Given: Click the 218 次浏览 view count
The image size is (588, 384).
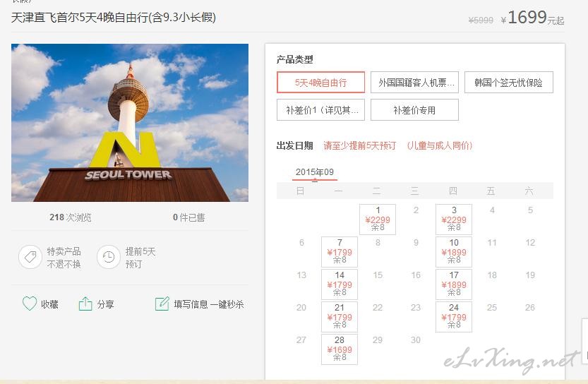Looking at the screenshot, I should 71,217.
